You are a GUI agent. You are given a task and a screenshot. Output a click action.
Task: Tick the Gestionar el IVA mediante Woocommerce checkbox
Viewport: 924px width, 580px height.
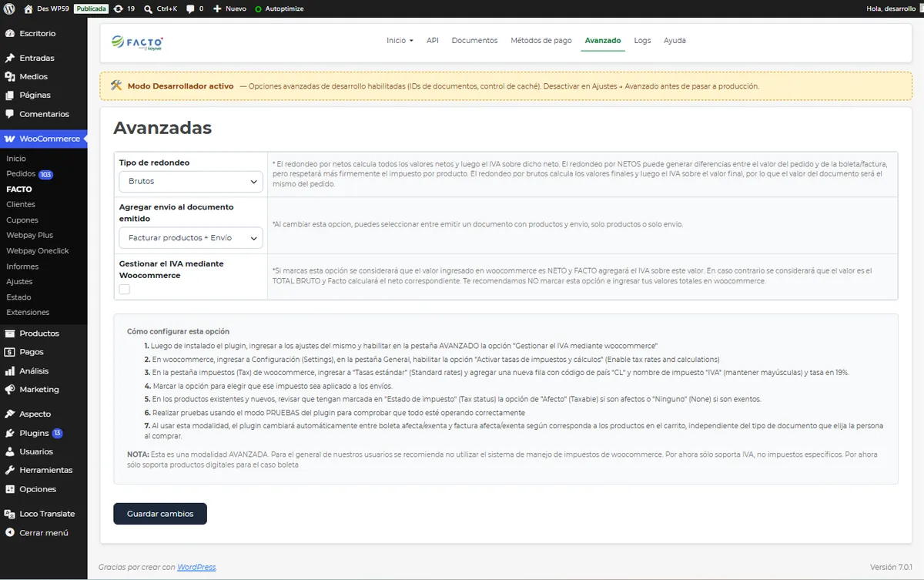tap(125, 290)
